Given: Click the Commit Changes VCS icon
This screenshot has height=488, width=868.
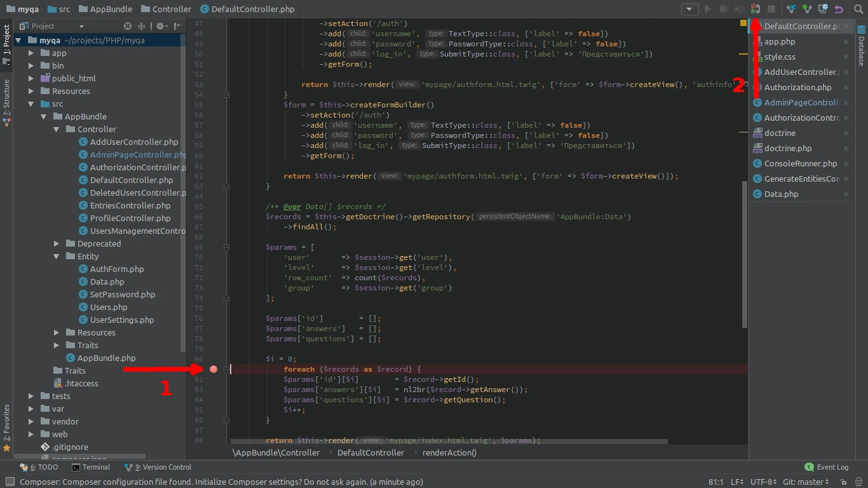Looking at the screenshot, I should click(807, 9).
